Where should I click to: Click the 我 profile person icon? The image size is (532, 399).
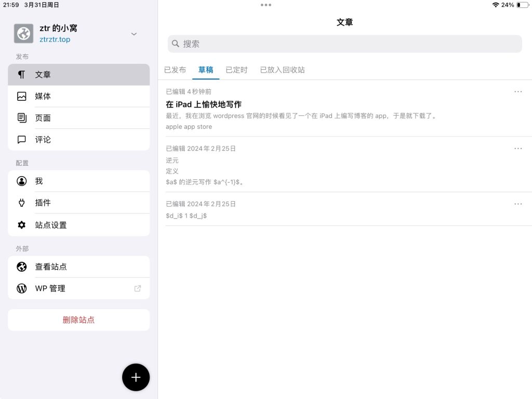21,181
